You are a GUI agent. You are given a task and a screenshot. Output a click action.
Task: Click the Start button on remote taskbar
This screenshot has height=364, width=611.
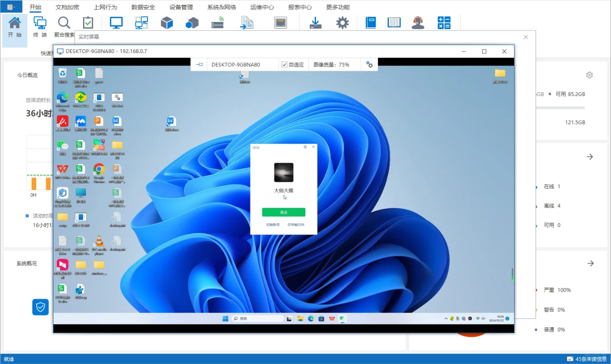(x=225, y=319)
